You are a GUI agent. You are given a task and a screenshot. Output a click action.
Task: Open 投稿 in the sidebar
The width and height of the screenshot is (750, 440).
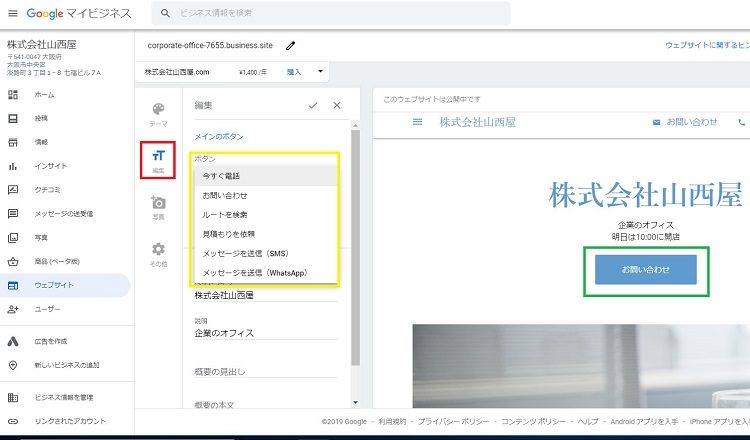41,118
